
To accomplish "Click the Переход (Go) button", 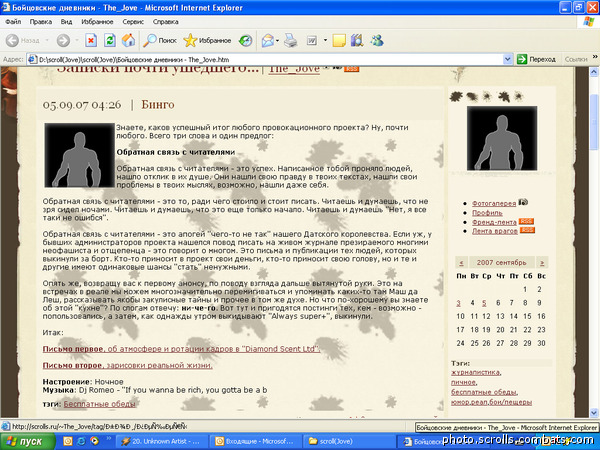I will coord(536,59).
